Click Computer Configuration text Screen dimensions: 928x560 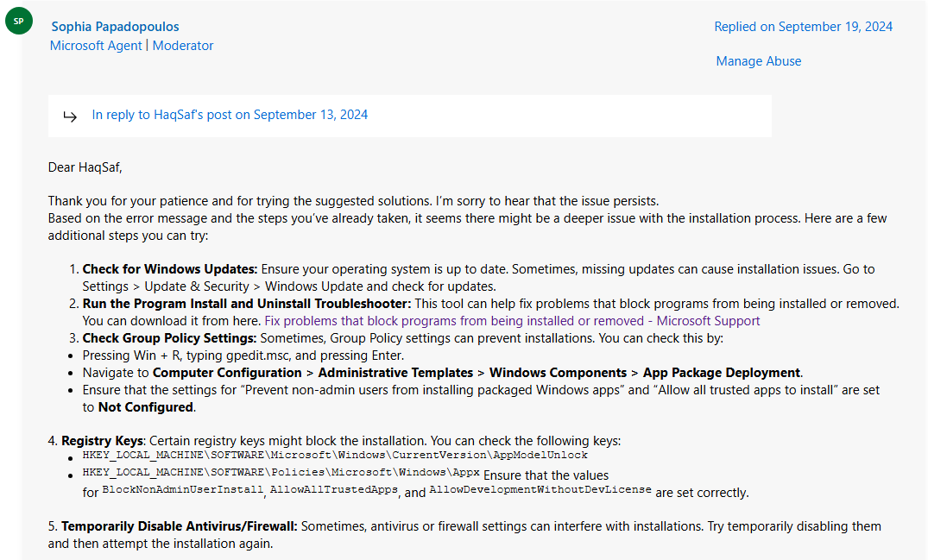227,373
